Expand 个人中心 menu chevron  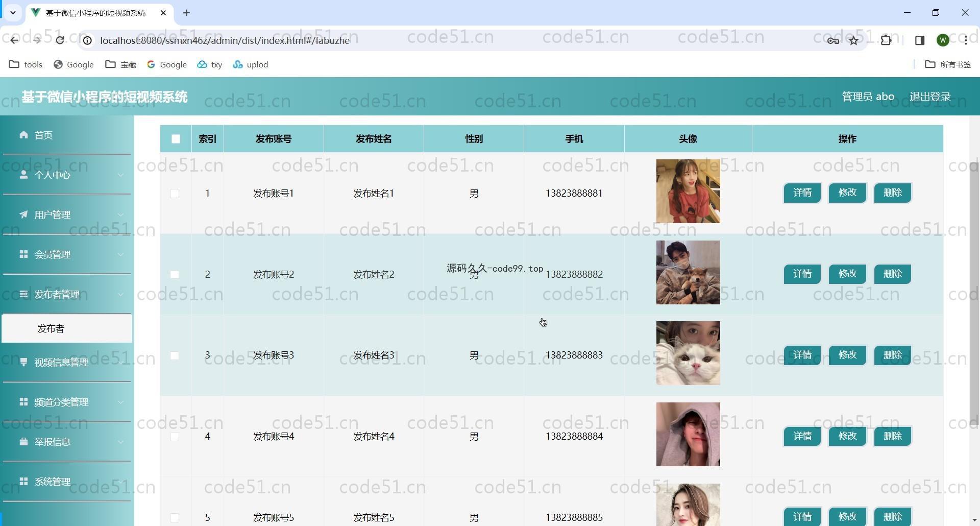[120, 175]
